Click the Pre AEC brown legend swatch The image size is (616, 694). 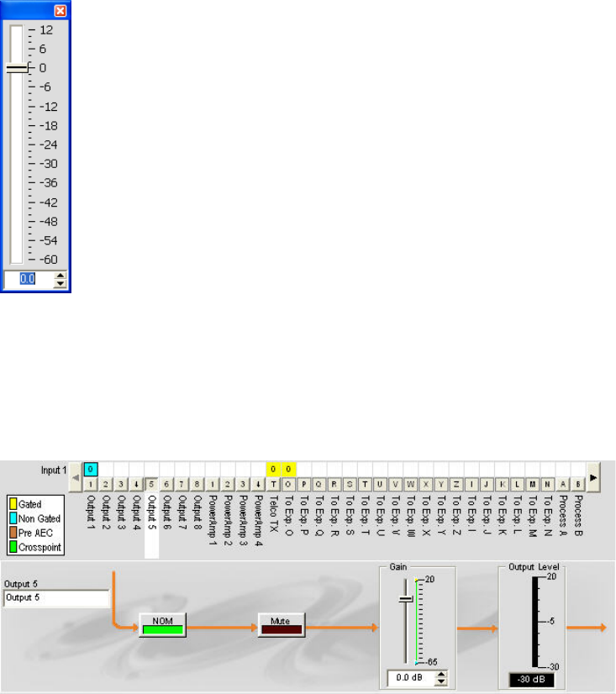(x=13, y=533)
